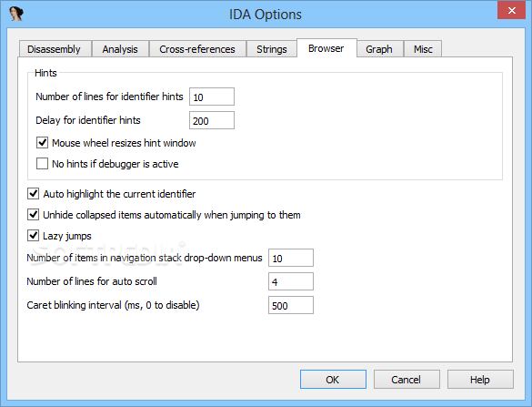Screen dimensions: 532x407
Task: Select the Browser tab
Action: click(326, 48)
